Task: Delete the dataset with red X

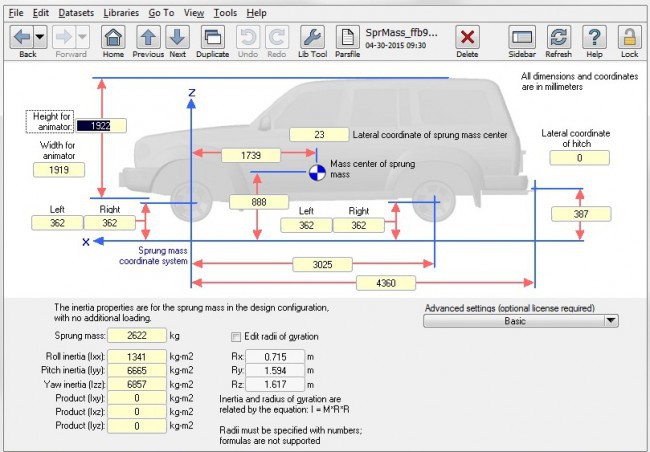Action: coord(467,37)
